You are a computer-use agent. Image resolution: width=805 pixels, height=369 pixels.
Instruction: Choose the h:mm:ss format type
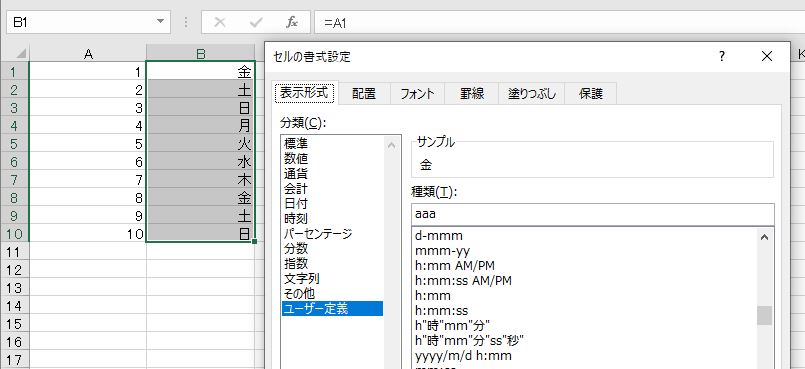pyautogui.click(x=585, y=311)
